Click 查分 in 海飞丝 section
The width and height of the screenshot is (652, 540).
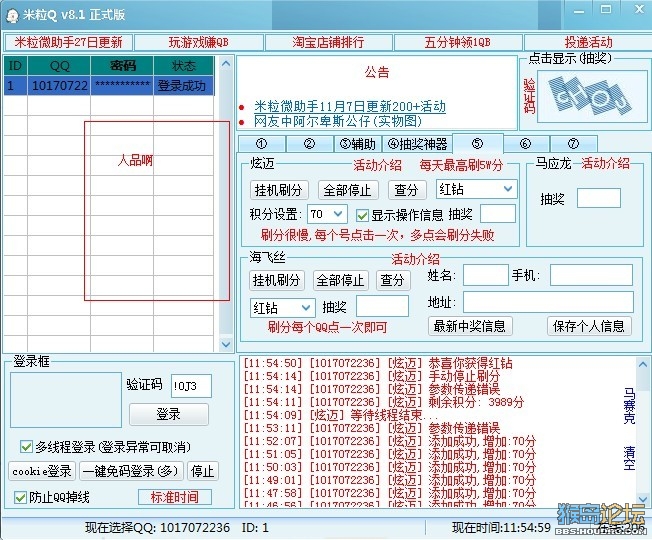point(393,280)
